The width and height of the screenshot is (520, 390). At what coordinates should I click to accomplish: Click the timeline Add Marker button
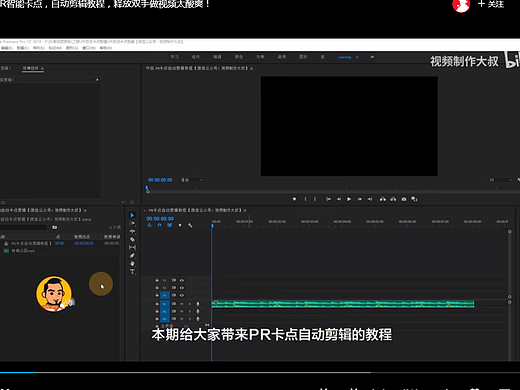point(180,226)
